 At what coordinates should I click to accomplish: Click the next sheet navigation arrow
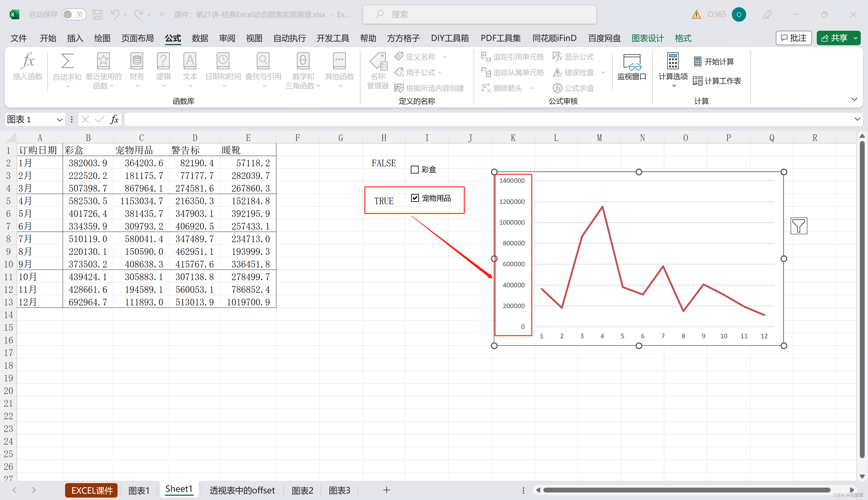(33, 490)
